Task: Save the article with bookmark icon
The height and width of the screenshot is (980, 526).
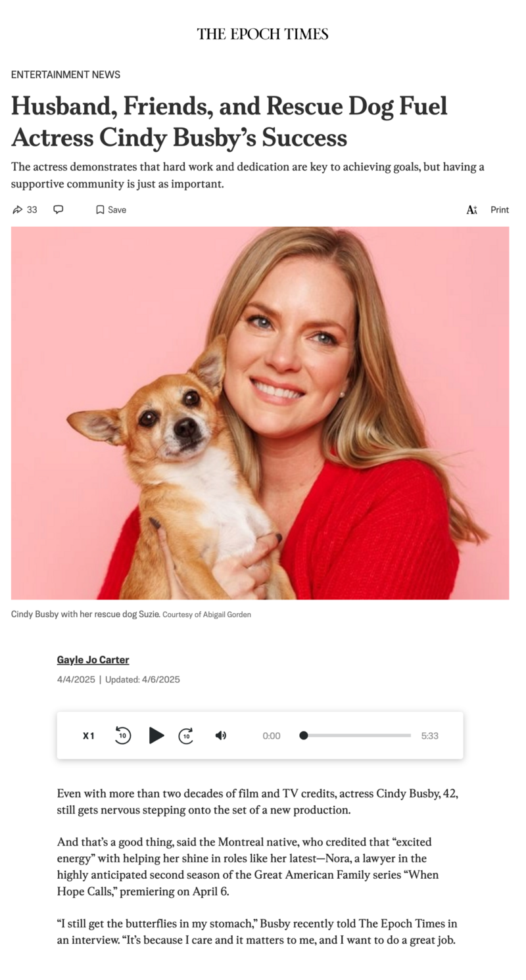Action: (100, 210)
